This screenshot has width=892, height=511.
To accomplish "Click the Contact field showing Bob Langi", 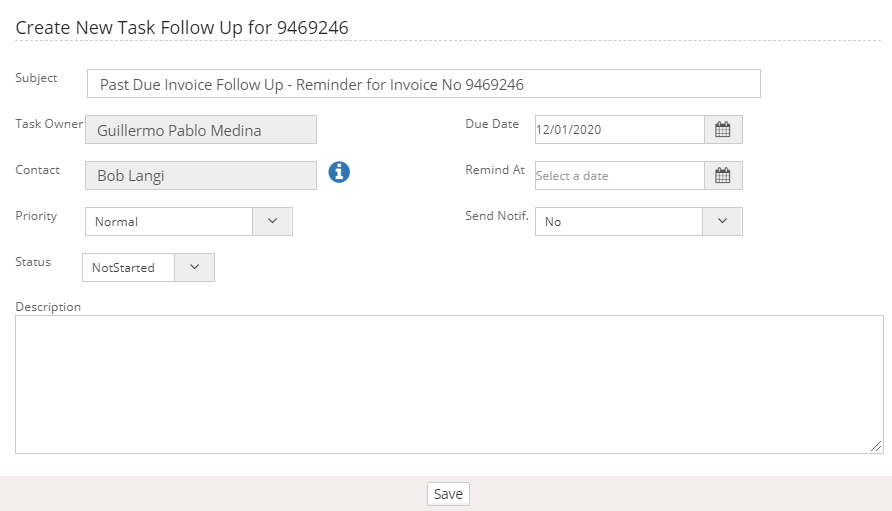I will 200,176.
